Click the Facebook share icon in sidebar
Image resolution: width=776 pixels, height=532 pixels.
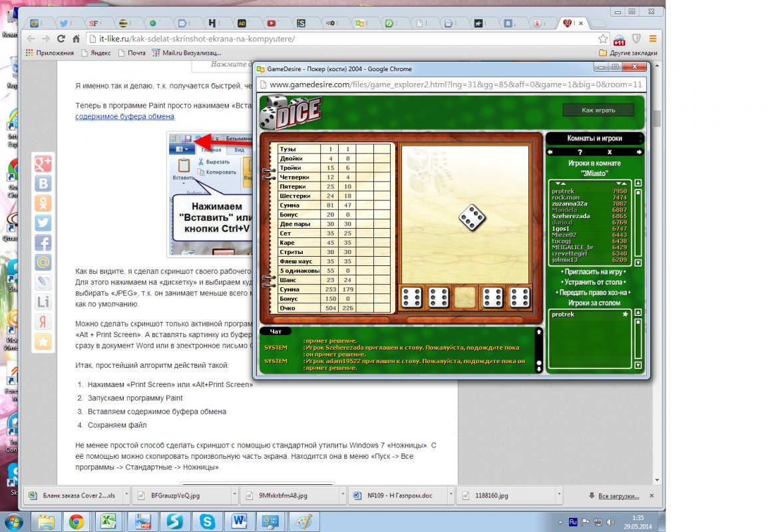[x=43, y=243]
